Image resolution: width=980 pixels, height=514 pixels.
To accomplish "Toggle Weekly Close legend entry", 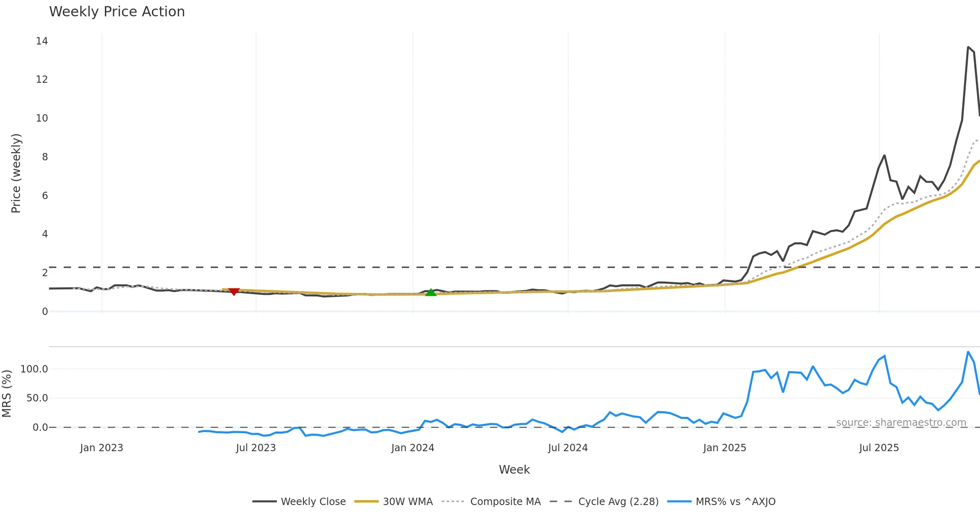I will [313, 501].
